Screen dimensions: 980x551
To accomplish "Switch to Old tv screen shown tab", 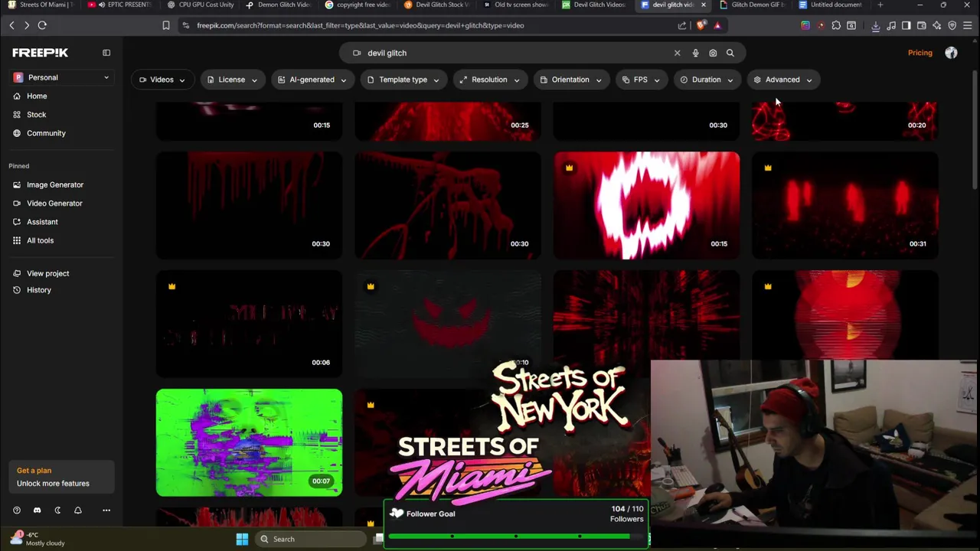I will [516, 5].
